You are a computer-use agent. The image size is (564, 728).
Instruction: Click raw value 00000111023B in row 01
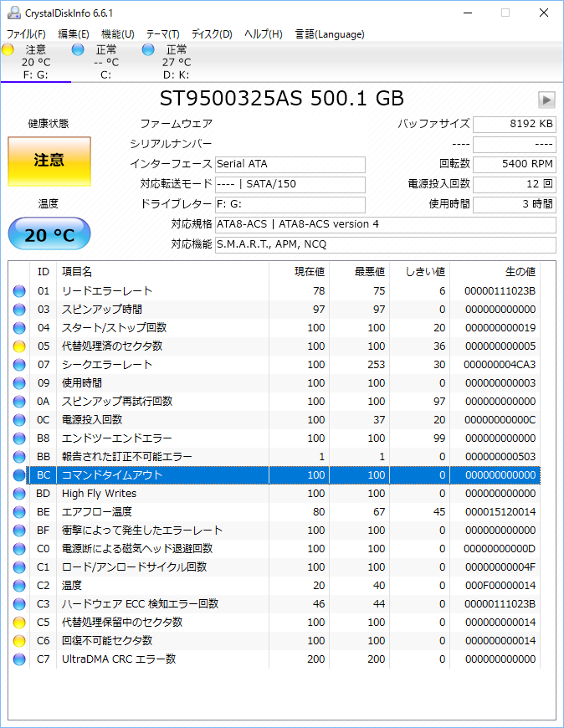[x=500, y=291]
